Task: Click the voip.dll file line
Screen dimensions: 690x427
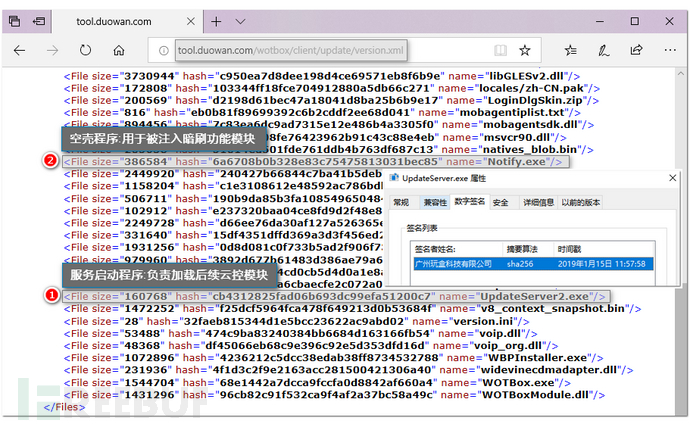Action: 301,334
